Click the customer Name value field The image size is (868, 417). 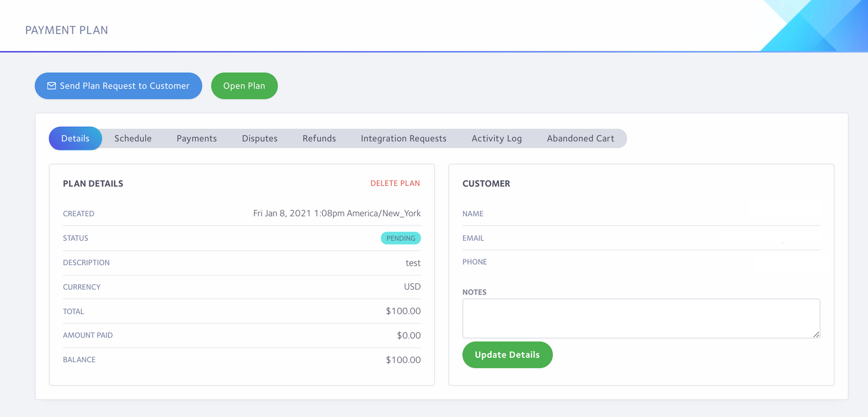point(781,213)
